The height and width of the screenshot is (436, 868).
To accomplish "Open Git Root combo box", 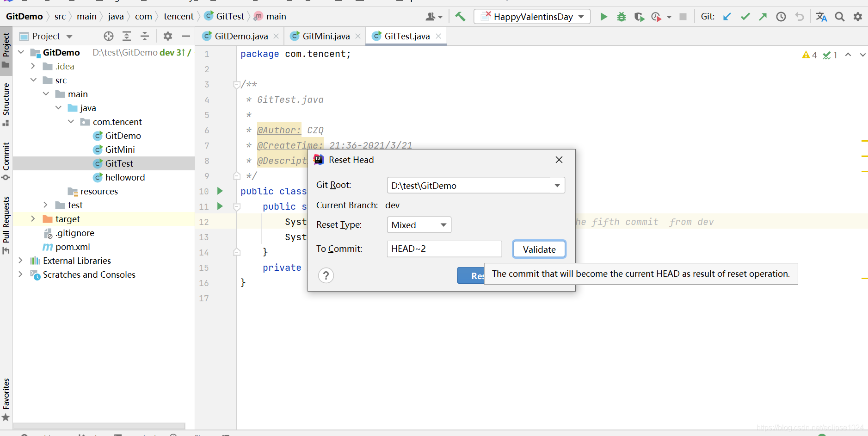I will 476,186.
